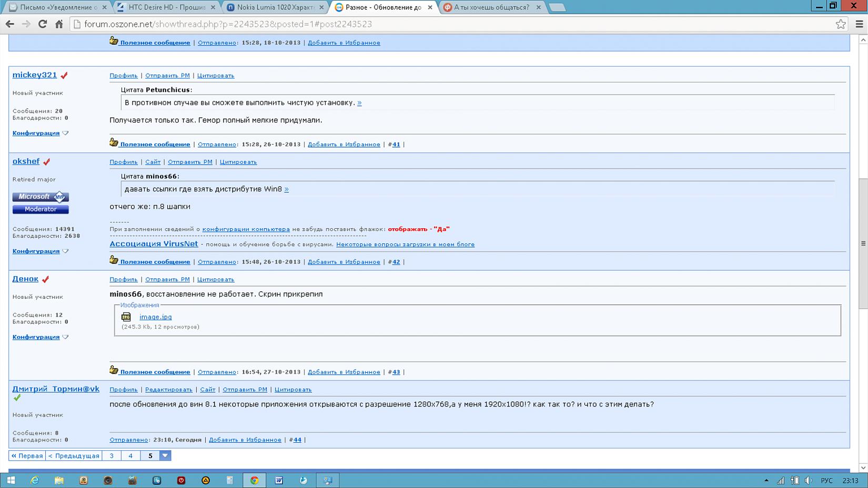Show hidden system tray icons
Image resolution: width=868 pixels, height=488 pixels.
766,480
